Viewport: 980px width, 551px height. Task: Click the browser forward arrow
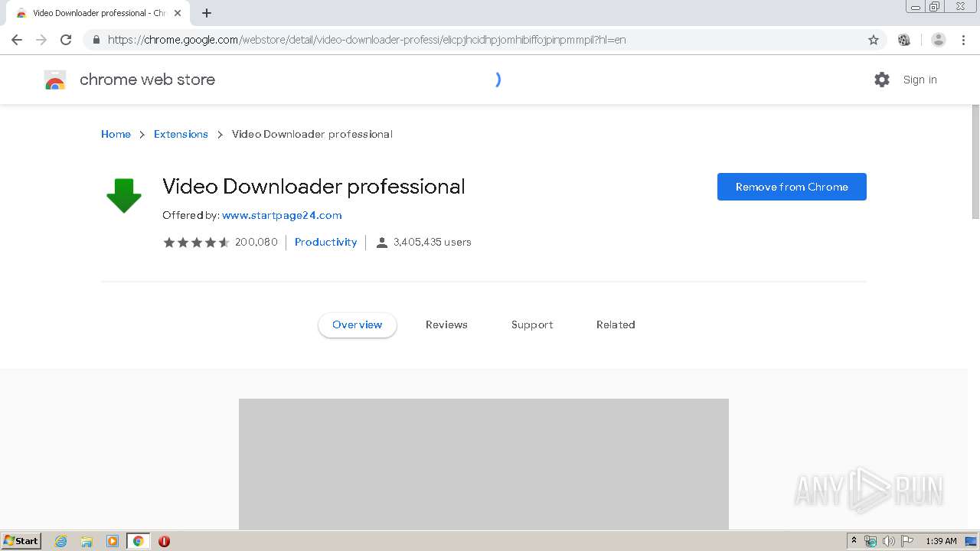(41, 40)
